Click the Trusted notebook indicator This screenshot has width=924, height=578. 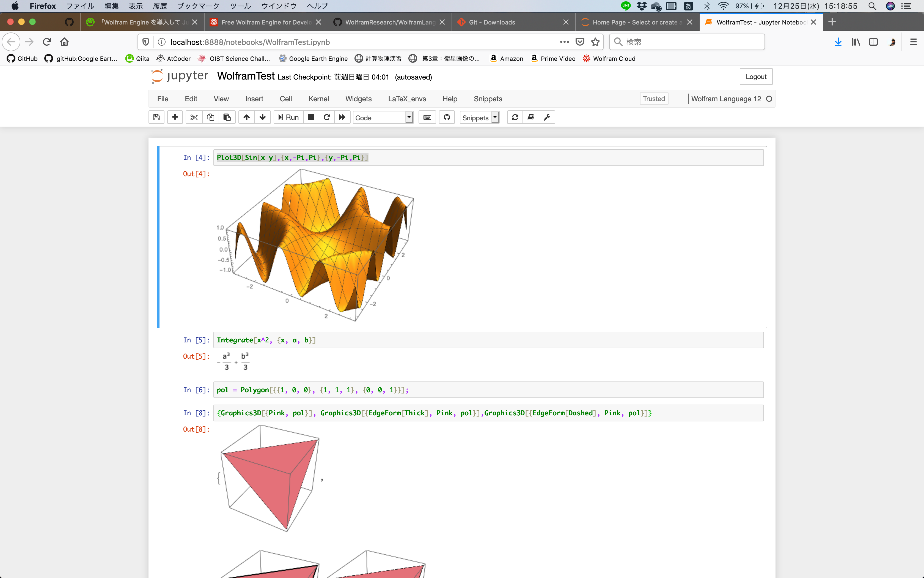(x=654, y=99)
